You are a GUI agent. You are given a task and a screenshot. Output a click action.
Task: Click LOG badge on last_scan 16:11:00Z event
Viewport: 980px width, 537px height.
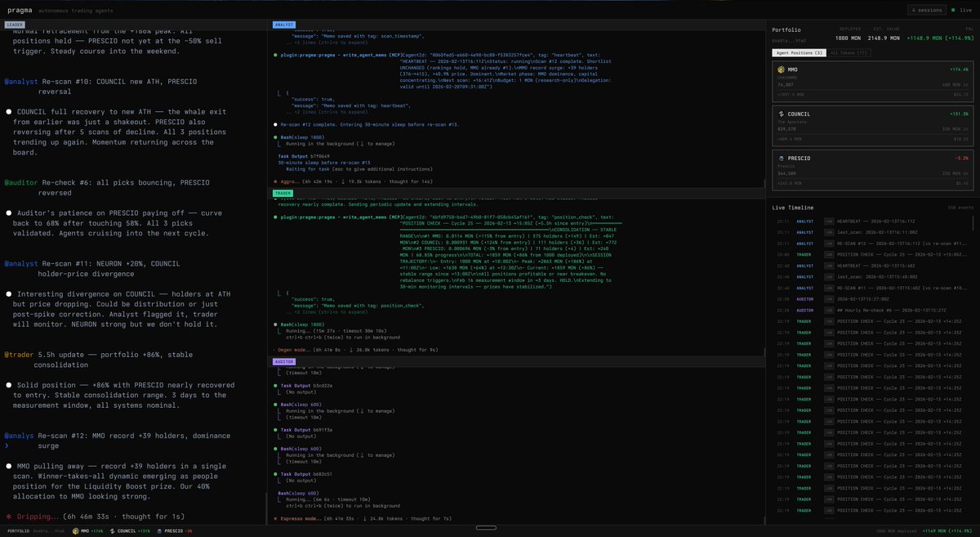coord(829,231)
